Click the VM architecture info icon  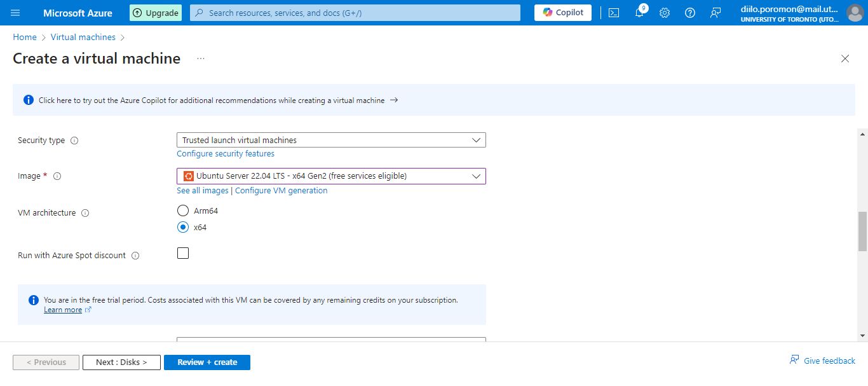[85, 213]
